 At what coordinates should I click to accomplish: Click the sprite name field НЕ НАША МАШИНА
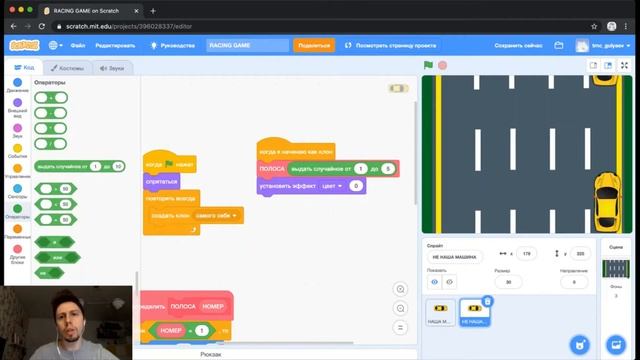click(454, 257)
